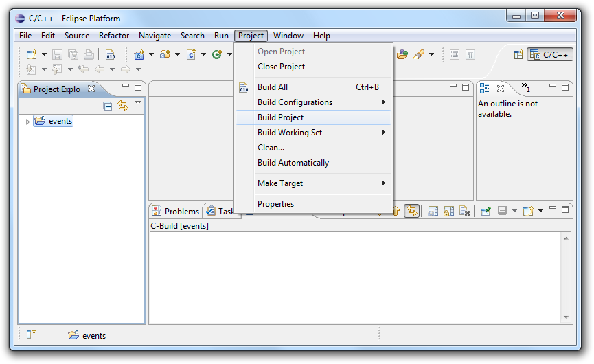Click the Save All toolbar icon

73,54
